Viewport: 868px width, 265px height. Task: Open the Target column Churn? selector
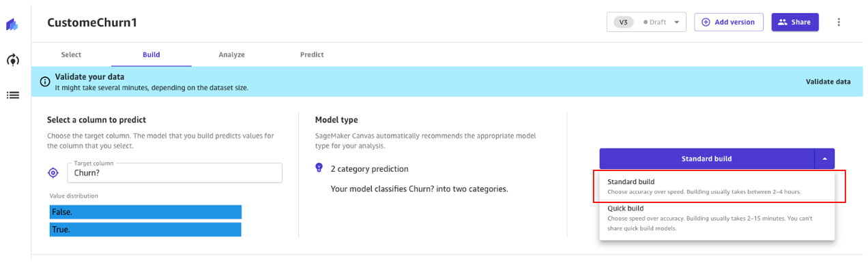click(175, 172)
